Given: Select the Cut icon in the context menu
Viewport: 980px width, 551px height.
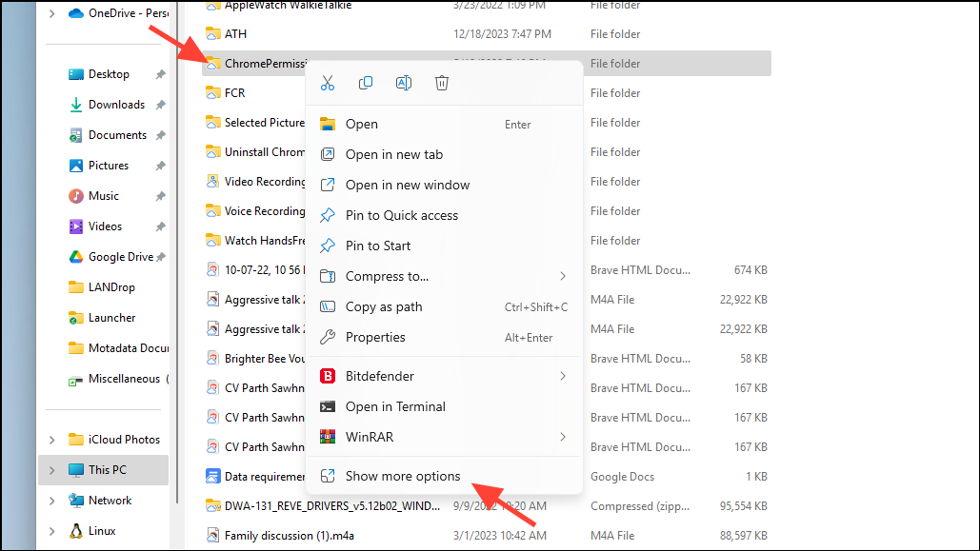Looking at the screenshot, I should coord(327,83).
